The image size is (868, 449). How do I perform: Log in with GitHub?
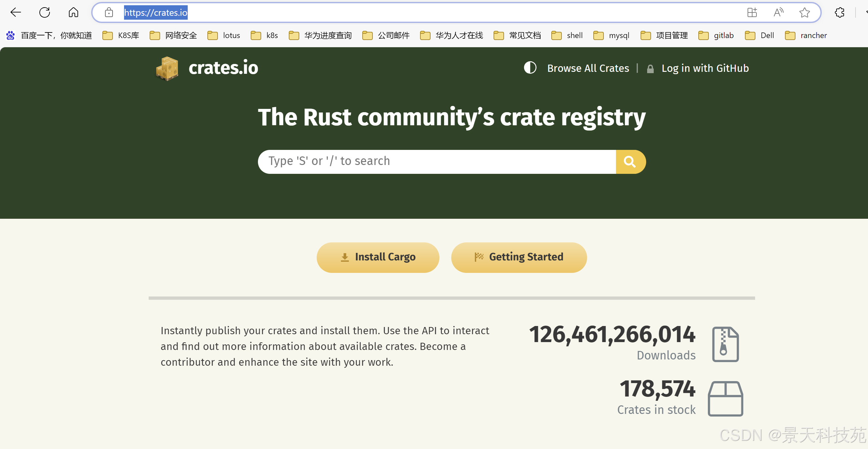tap(705, 68)
